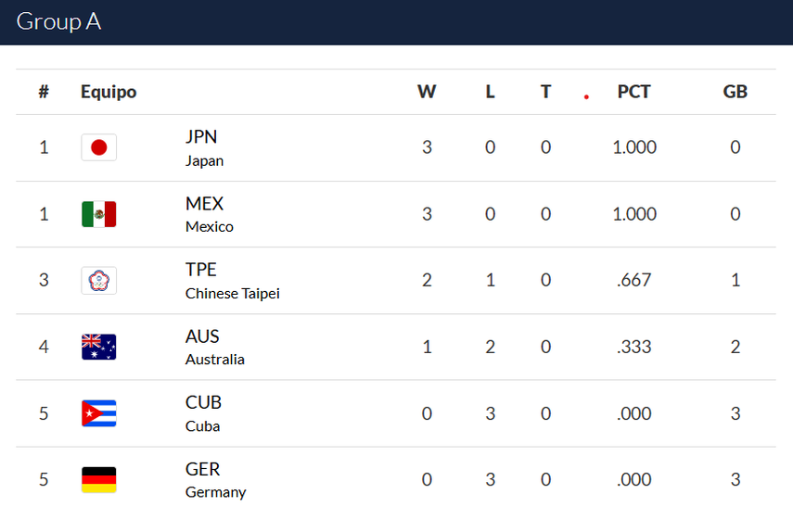Image resolution: width=793 pixels, height=532 pixels.
Task: Click the Australia flag icon
Action: (98, 347)
